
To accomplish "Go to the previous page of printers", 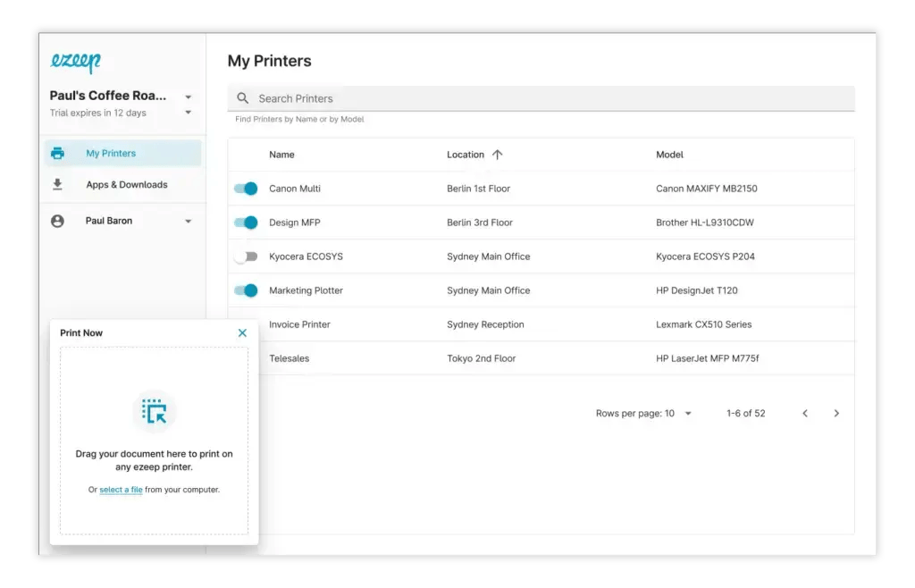I will tap(805, 413).
